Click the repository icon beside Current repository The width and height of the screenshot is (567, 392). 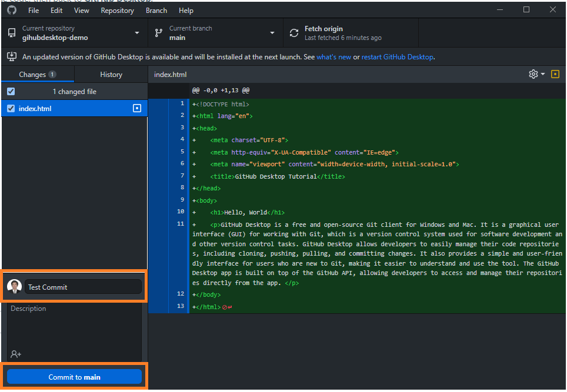click(12, 33)
